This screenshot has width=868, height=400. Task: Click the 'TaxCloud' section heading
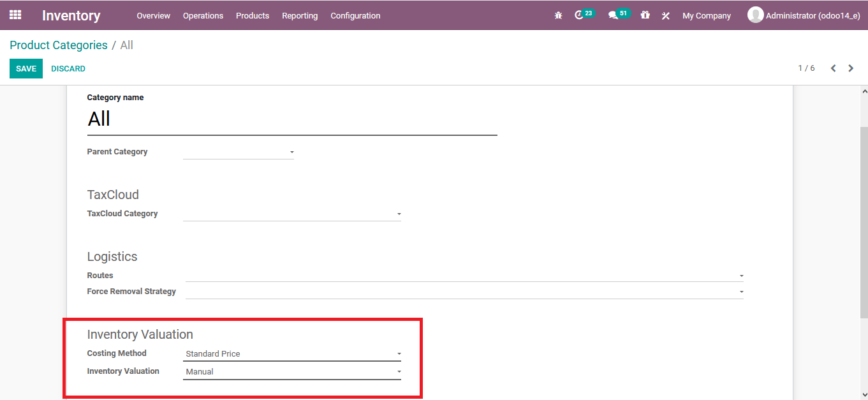coord(113,195)
